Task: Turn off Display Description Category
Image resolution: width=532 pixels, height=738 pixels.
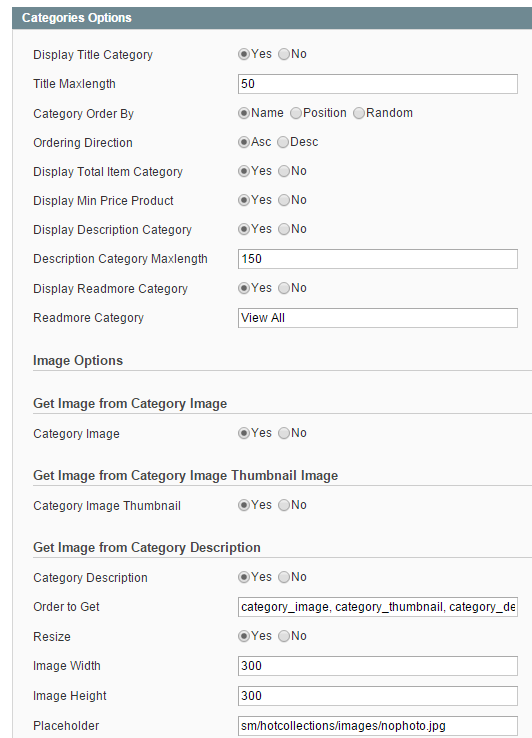Action: tap(283, 229)
